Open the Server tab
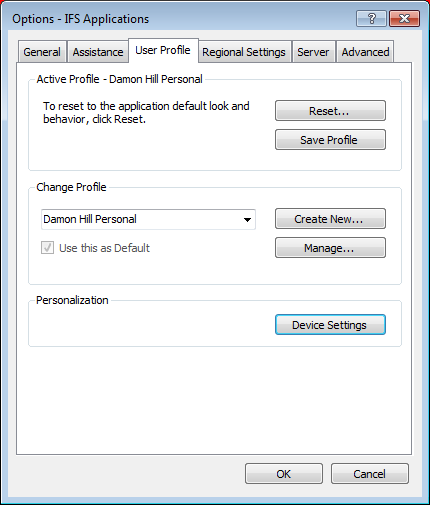430x505 pixels. point(313,52)
